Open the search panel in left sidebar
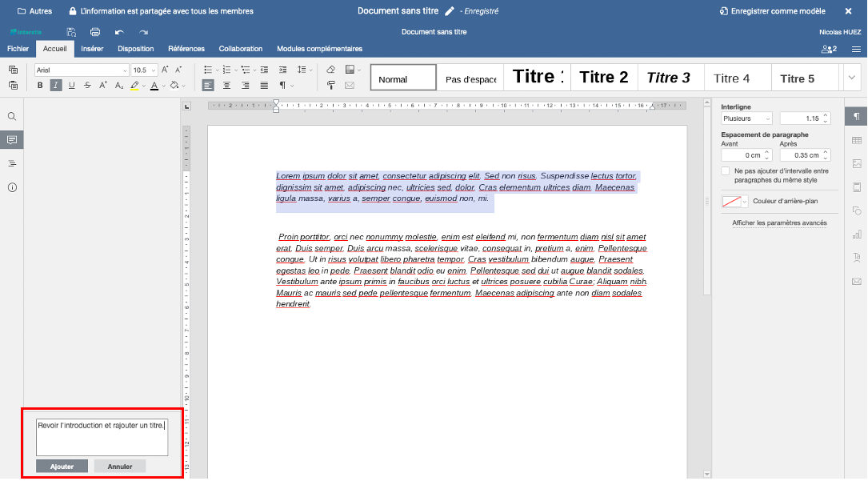 pos(12,117)
